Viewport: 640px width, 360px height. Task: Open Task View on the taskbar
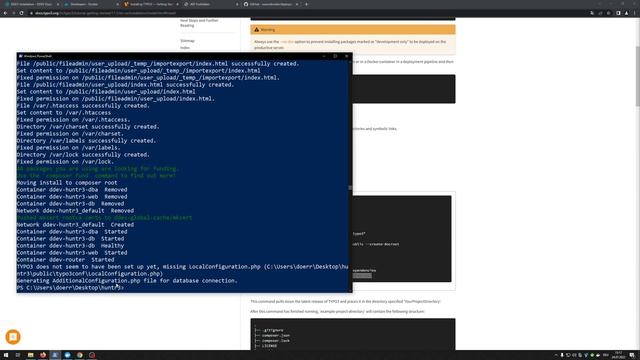[x=18, y=355]
